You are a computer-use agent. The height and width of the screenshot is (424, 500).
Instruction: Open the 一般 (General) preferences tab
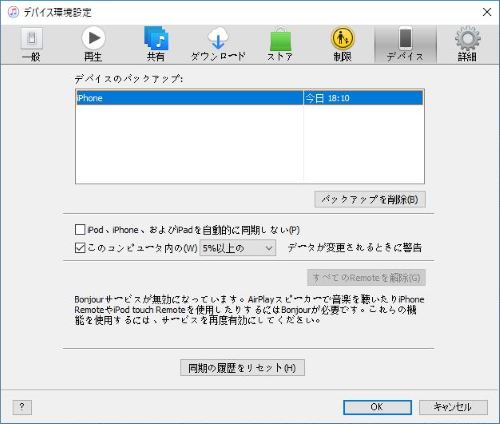coord(31,45)
